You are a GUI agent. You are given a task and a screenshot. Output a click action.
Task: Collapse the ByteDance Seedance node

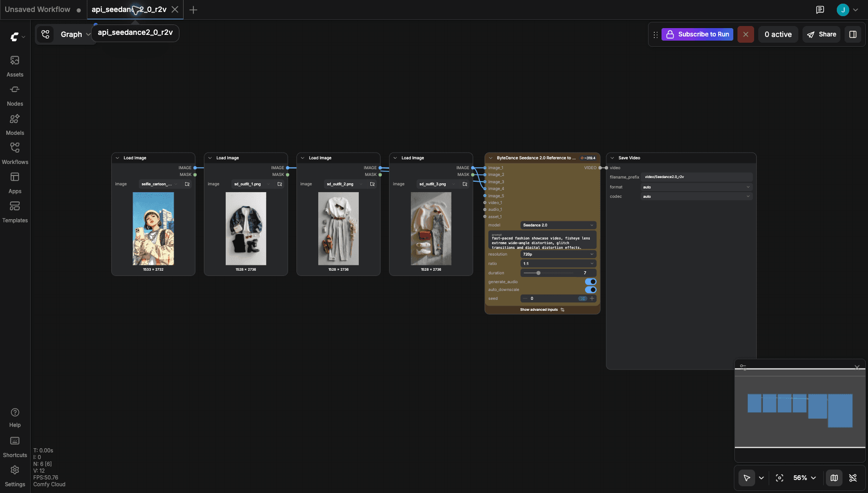(x=490, y=158)
